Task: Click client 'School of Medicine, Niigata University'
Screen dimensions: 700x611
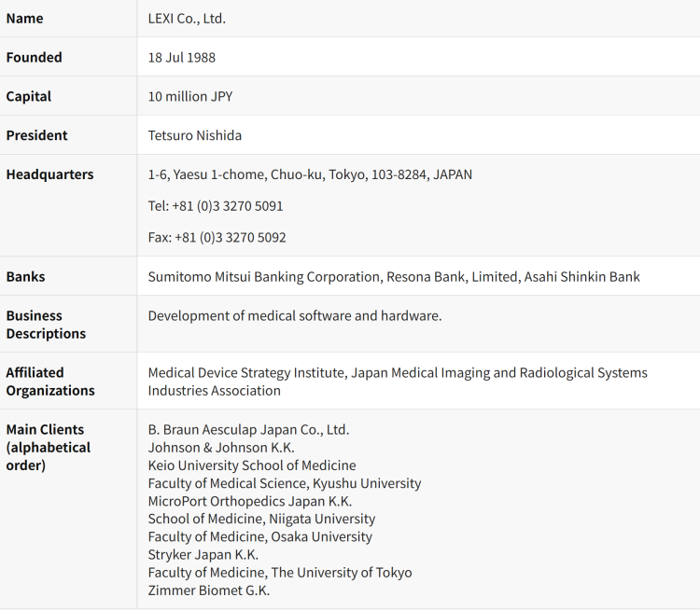Action: (261, 519)
